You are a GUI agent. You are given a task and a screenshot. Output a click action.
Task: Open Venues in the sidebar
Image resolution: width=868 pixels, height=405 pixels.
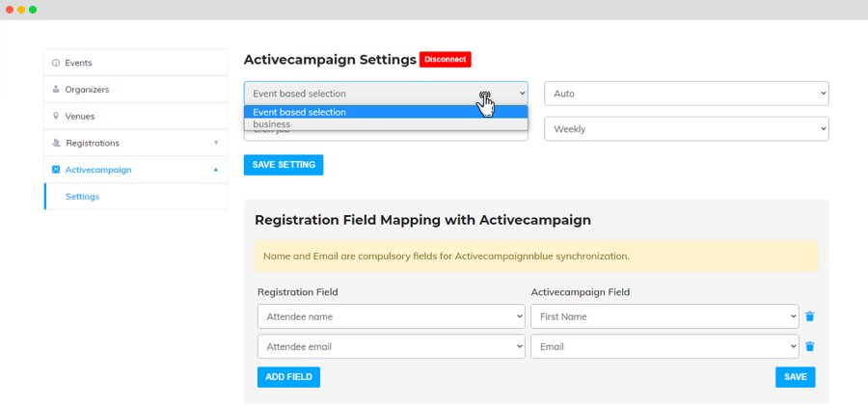pyautogui.click(x=136, y=116)
